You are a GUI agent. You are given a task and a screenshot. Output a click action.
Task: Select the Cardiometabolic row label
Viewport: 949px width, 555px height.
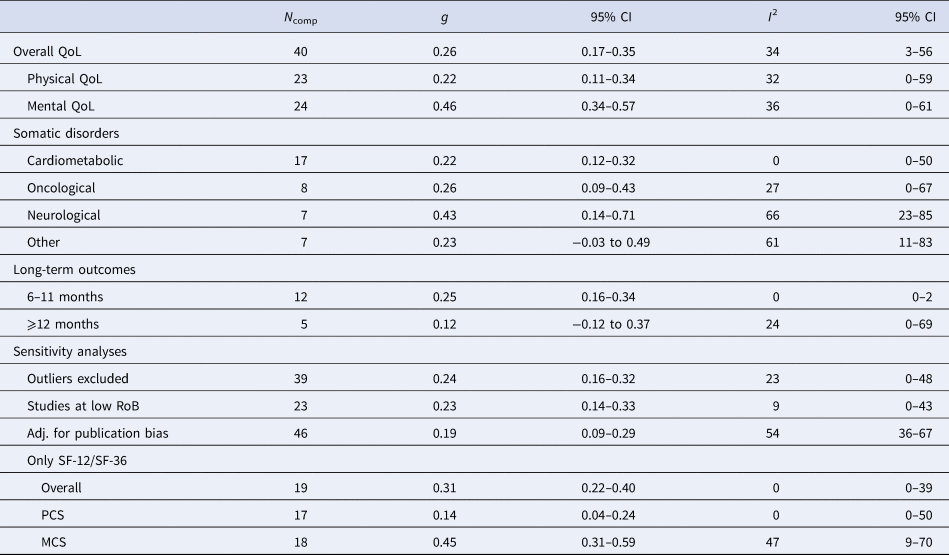pos(76,160)
